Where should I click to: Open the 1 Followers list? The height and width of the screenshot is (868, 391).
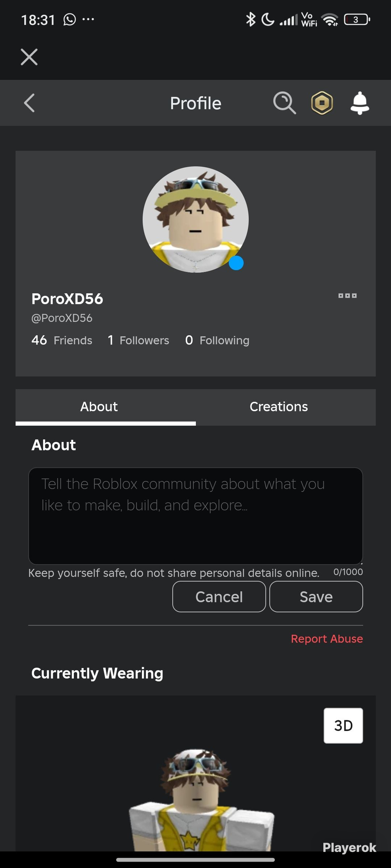point(138,340)
